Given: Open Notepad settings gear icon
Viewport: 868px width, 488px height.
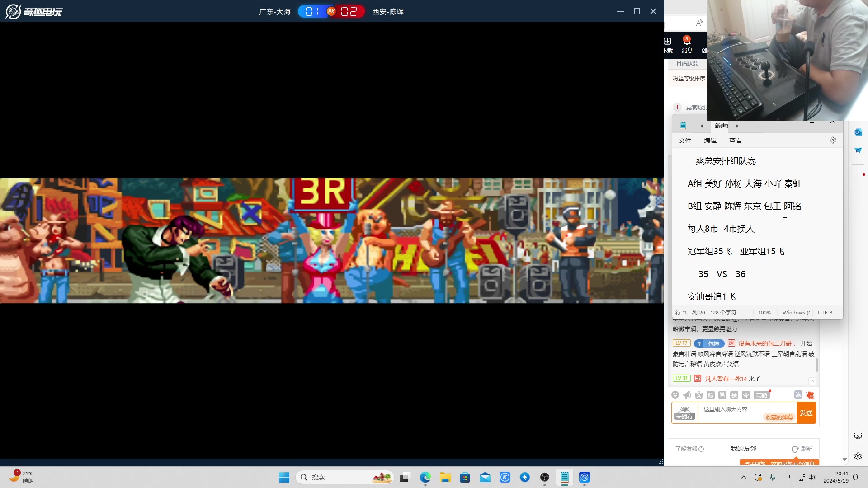Looking at the screenshot, I should pos(832,141).
